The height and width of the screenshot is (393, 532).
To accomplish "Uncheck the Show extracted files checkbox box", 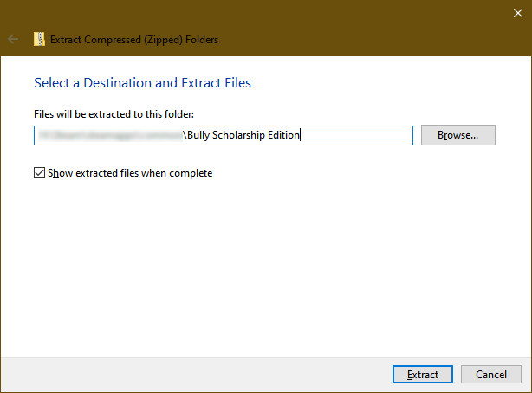I will click(39, 173).
